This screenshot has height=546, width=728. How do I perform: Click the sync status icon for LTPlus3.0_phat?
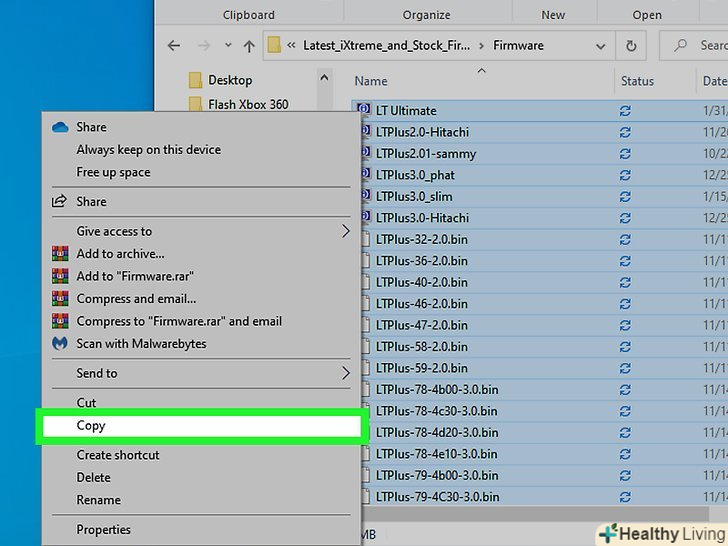coord(625,175)
